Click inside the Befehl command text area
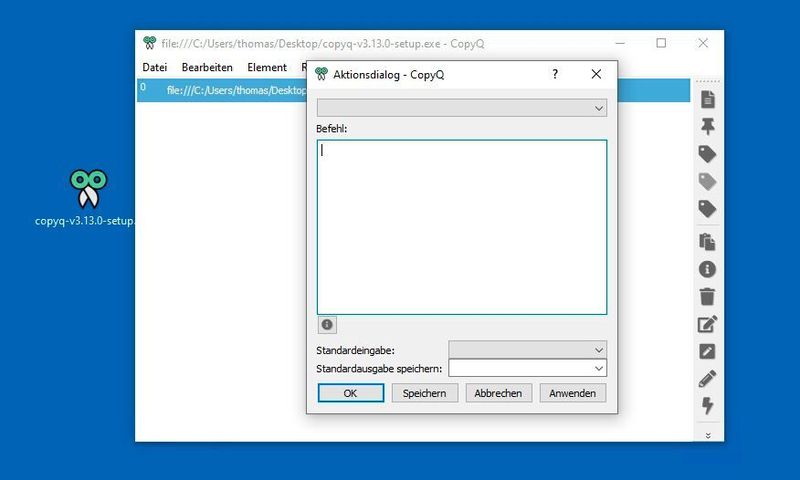Viewport: 800px width, 480px height. [x=462, y=227]
